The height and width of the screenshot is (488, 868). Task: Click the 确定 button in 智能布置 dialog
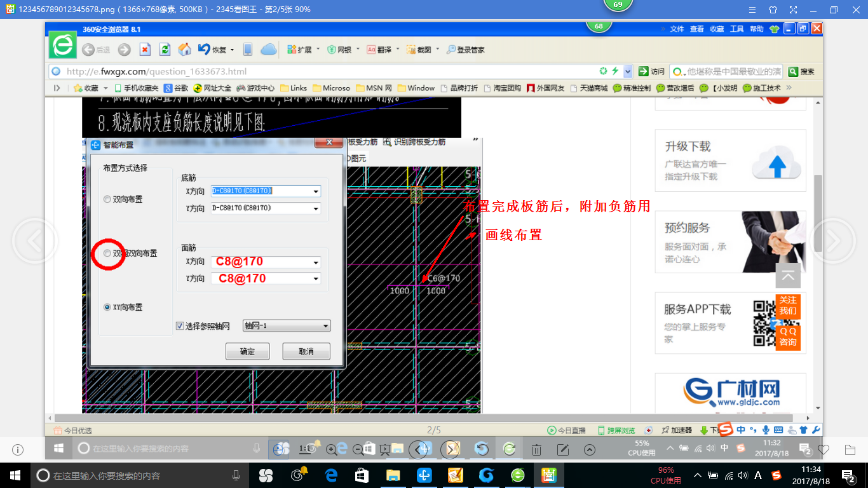pyautogui.click(x=248, y=351)
